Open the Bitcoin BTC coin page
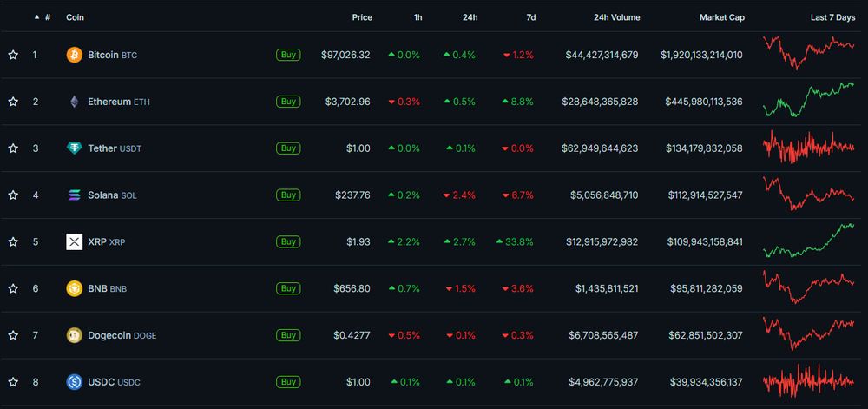This screenshot has height=409, width=868. 112,56
